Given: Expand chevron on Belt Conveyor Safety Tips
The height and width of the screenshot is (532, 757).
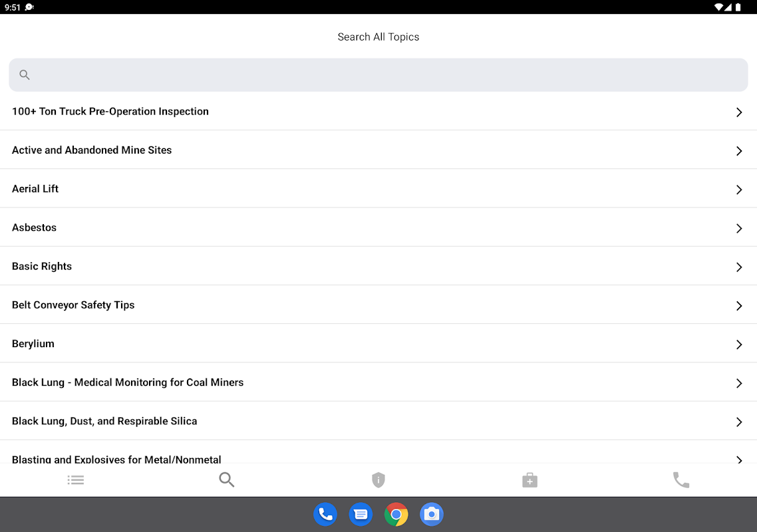Looking at the screenshot, I should pyautogui.click(x=739, y=306).
